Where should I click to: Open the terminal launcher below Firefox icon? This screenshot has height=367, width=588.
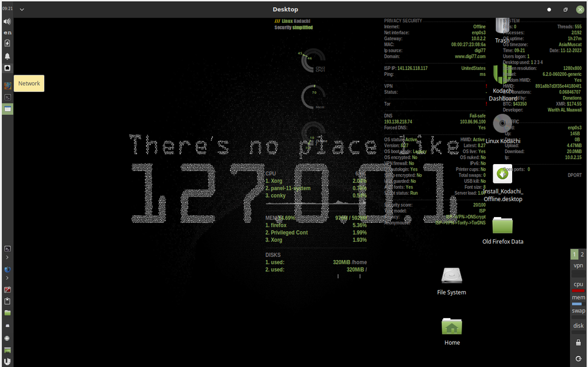pyautogui.click(x=7, y=97)
